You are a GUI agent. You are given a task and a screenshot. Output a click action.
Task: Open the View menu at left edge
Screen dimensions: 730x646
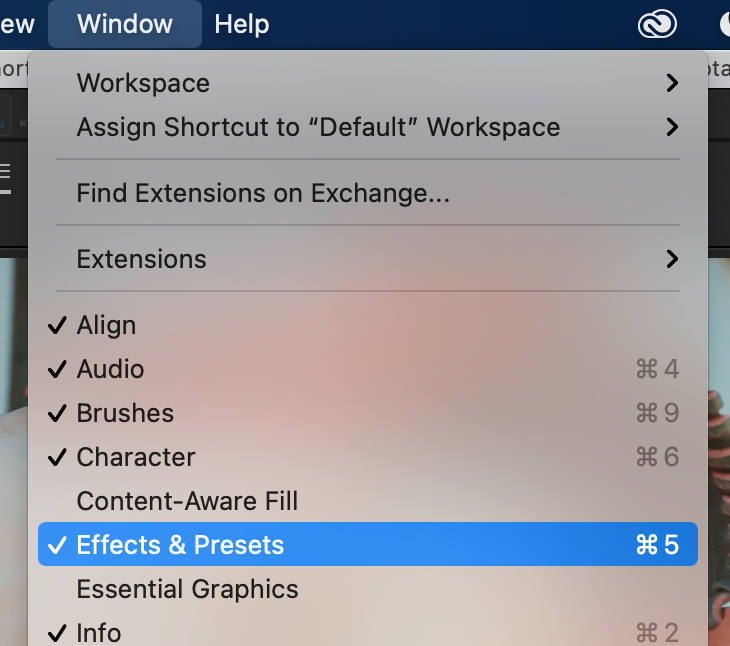point(17,24)
